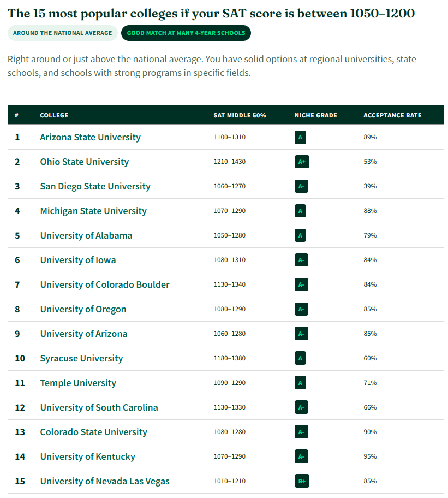Image resolution: width=448 pixels, height=498 pixels.
Task: Click the A- grade badge for San Diego State
Action: click(301, 186)
